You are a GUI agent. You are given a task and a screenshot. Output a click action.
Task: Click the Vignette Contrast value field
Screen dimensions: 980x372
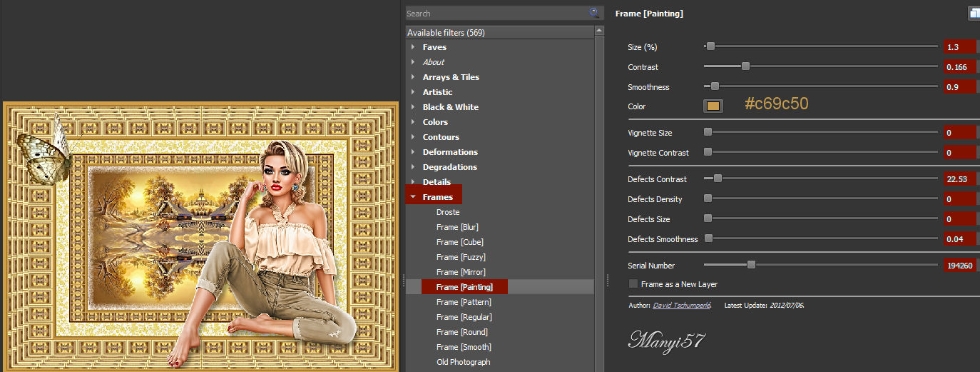(959, 153)
